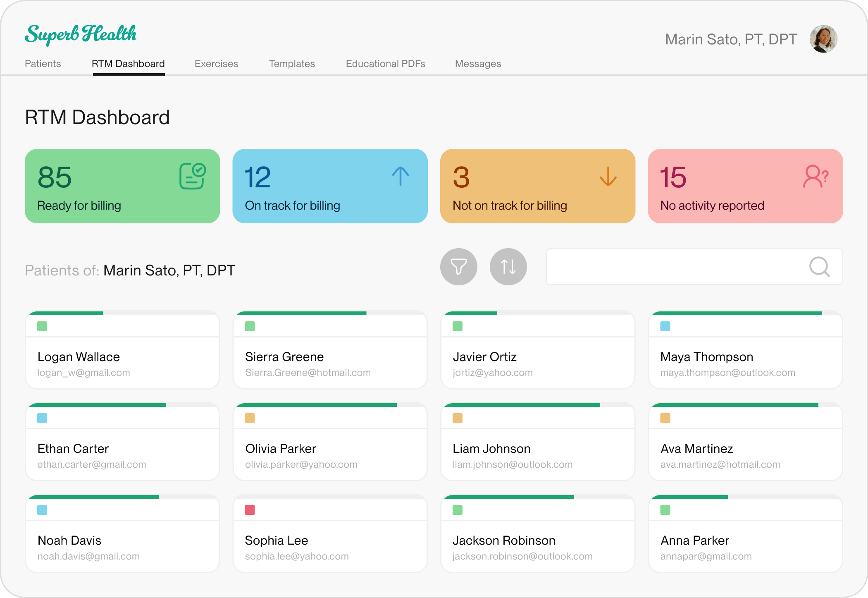Switch to the Patients tab

click(43, 64)
